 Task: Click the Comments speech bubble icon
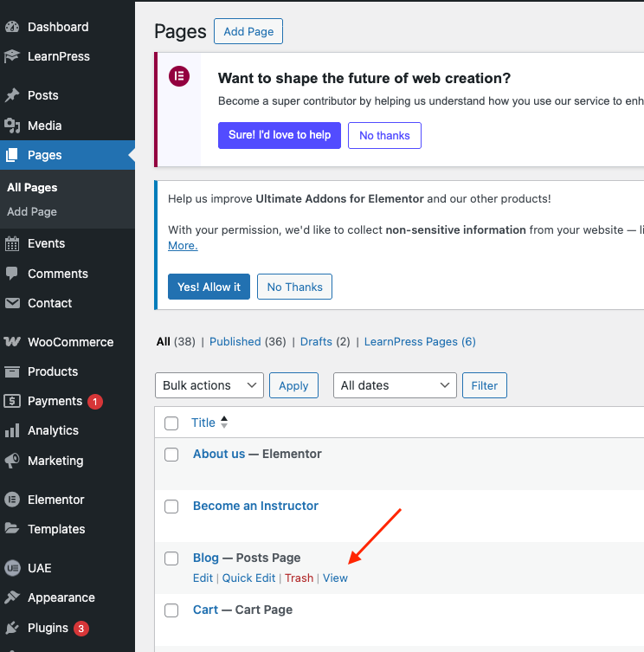click(12, 274)
